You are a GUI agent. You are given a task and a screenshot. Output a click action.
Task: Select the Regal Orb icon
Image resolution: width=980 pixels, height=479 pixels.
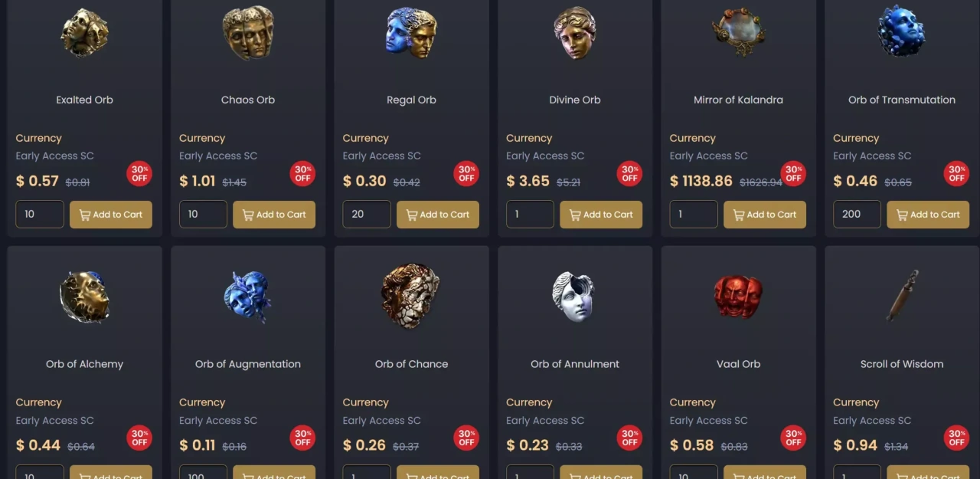tap(411, 32)
